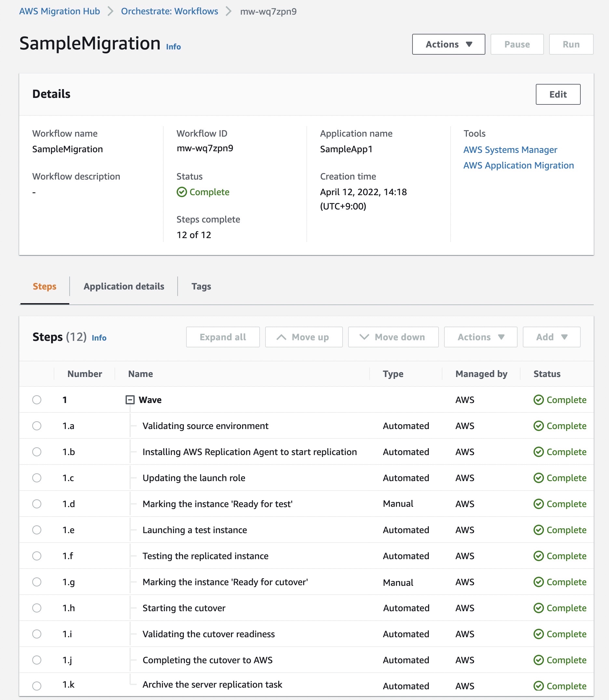Click 'Updating the launch role' step name

194,478
